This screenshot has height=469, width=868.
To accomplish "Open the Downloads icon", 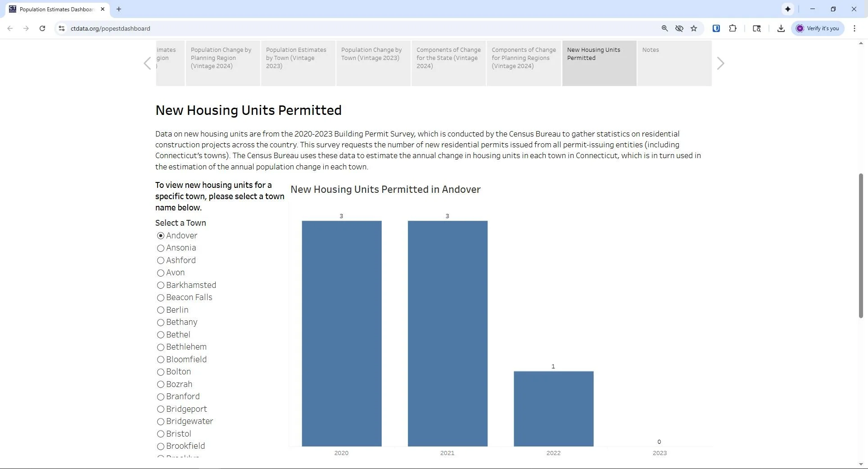I will tap(781, 28).
